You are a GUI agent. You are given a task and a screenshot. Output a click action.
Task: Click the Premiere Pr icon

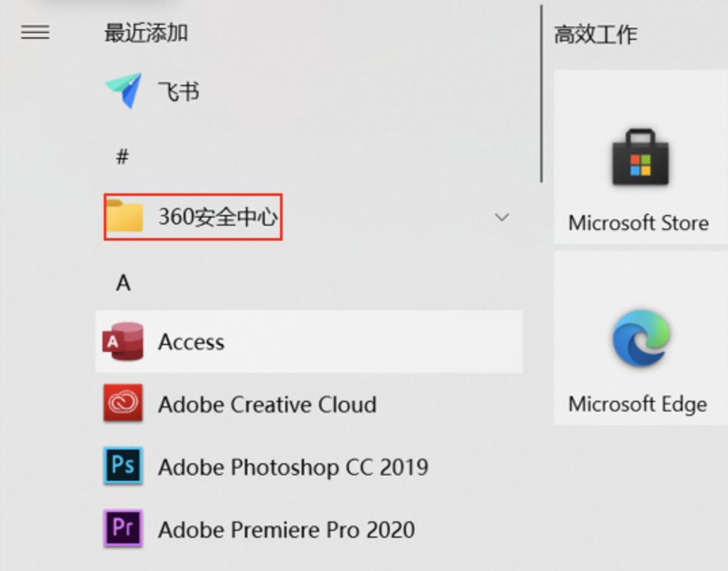click(123, 528)
